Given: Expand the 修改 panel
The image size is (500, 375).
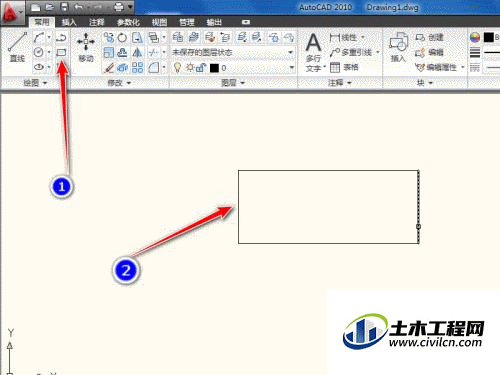Looking at the screenshot, I should (119, 83).
